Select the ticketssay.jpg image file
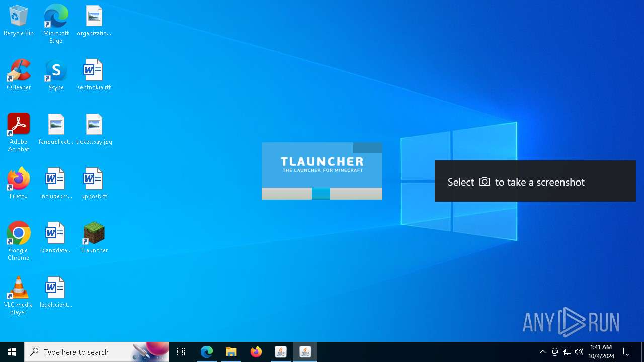The height and width of the screenshot is (362, 644). pyautogui.click(x=94, y=130)
